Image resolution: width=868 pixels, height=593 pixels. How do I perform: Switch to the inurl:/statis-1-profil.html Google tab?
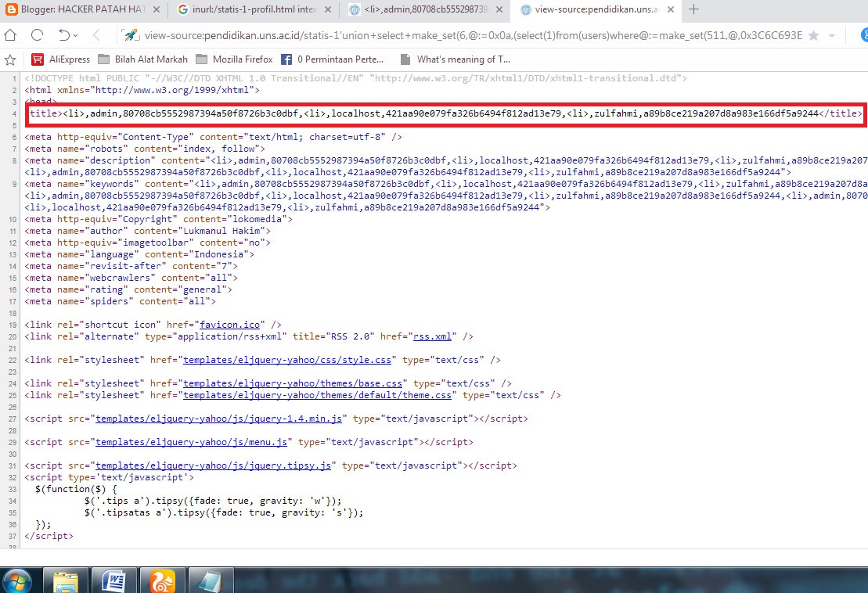248,9
